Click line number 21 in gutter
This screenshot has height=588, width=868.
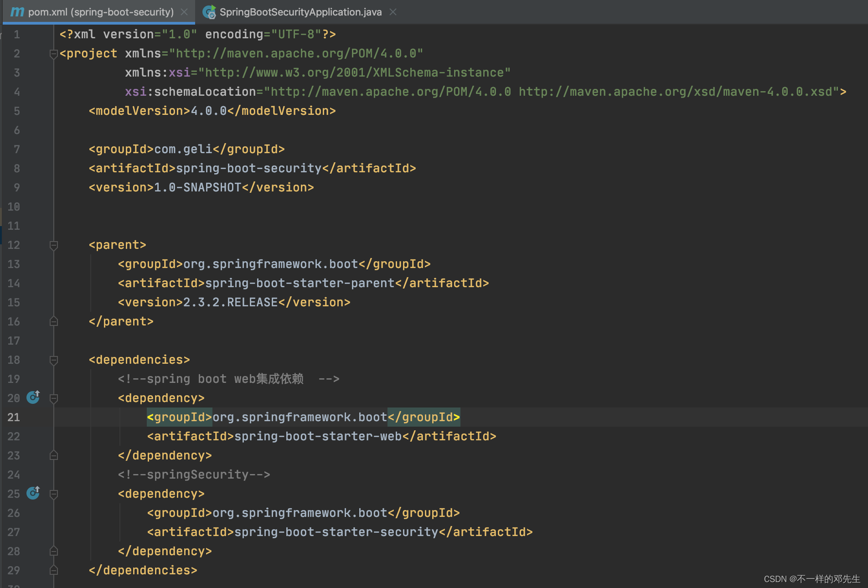coord(14,418)
